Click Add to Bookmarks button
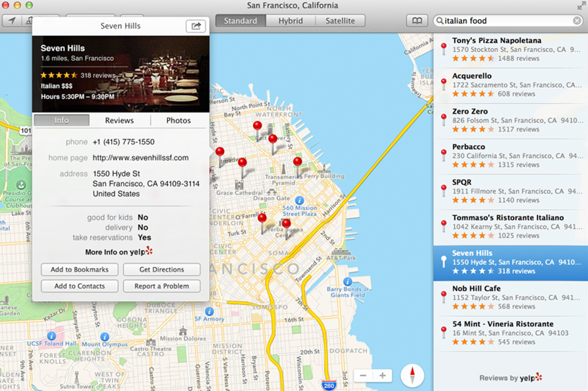The image size is (588, 391). (80, 269)
